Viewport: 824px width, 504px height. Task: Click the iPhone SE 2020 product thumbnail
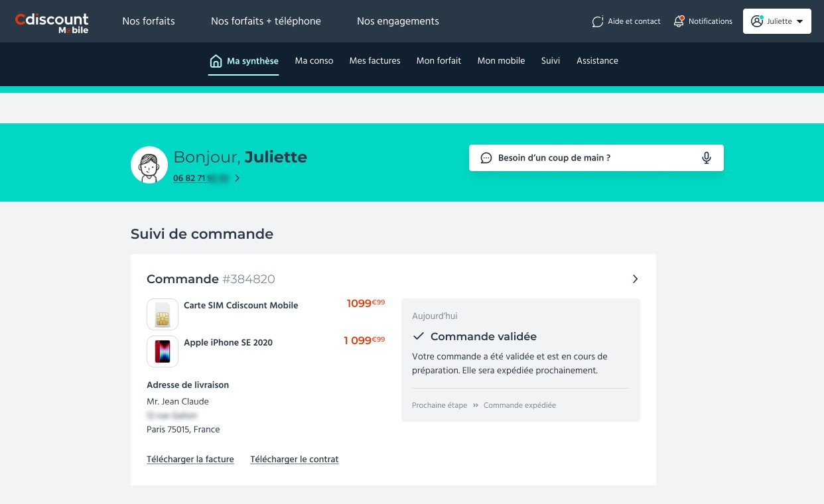[163, 351]
